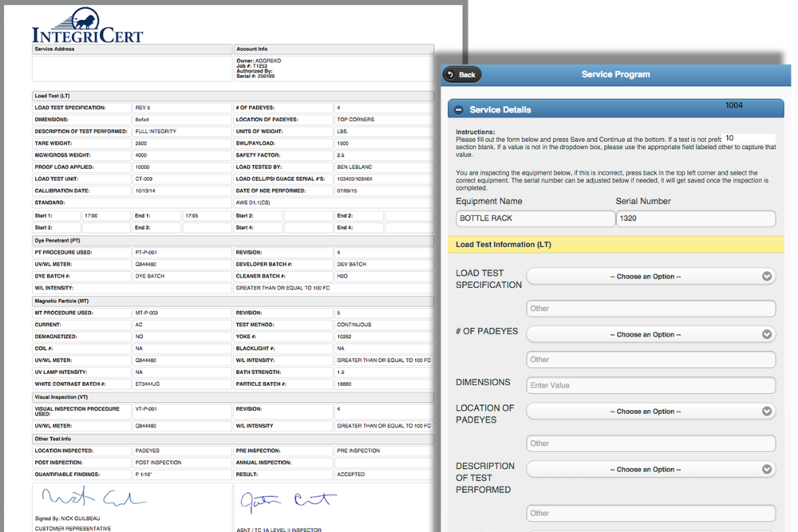The image size is (798, 532).
Task: Select 'REV 5' load test specification value
Action: pos(143,108)
